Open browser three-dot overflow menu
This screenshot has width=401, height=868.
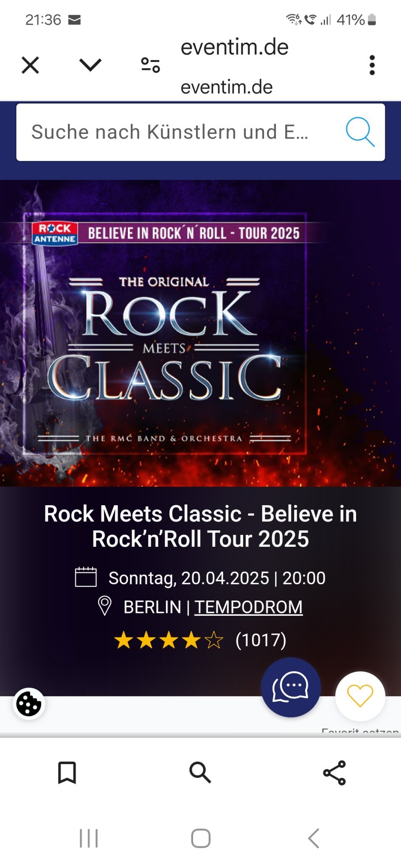click(372, 65)
